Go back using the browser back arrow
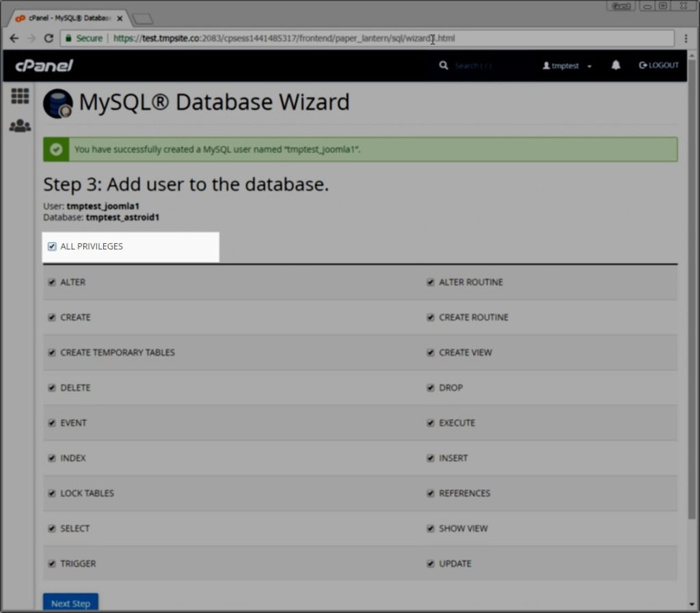The height and width of the screenshot is (613, 700). tap(14, 38)
